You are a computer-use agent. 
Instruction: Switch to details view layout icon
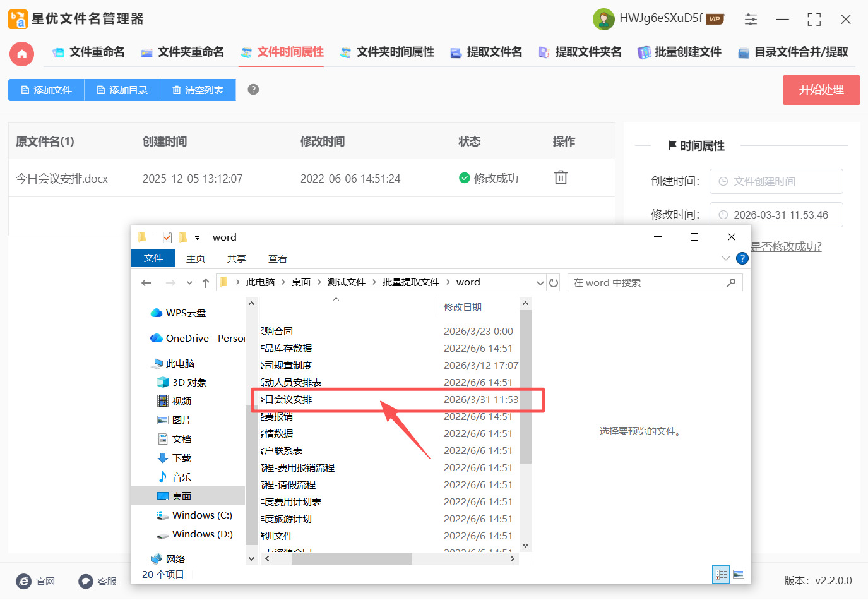721,574
